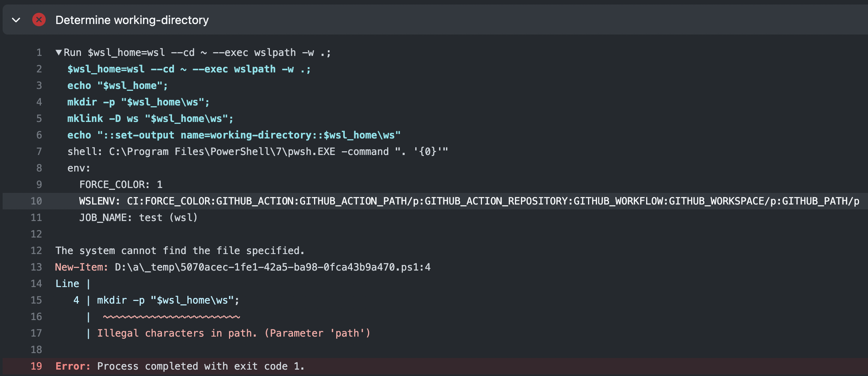Click the 'FORCE_COLOR: 1' line

point(121,185)
